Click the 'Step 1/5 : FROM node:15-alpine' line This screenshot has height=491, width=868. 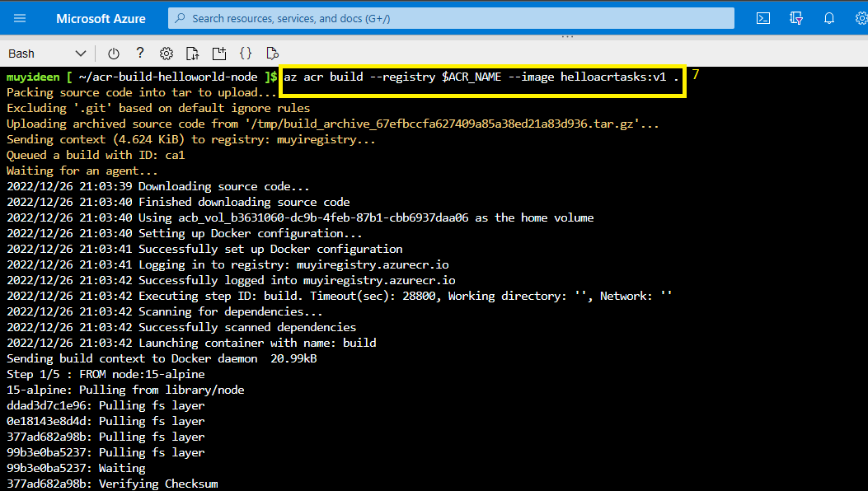point(106,374)
